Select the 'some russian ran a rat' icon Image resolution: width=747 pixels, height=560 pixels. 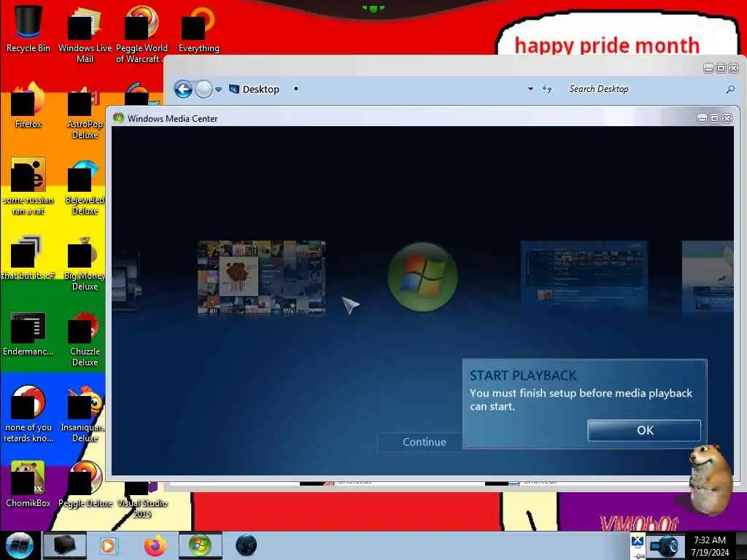tap(28, 187)
